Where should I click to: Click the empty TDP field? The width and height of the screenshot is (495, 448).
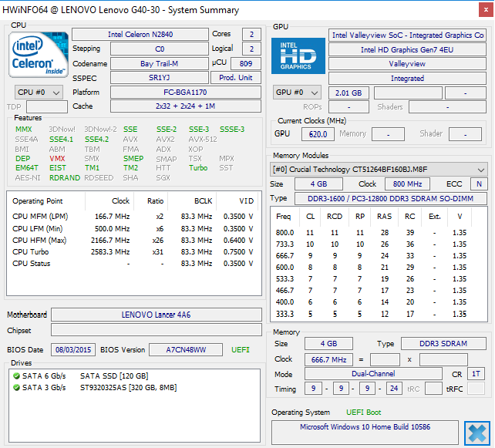pos(47,106)
